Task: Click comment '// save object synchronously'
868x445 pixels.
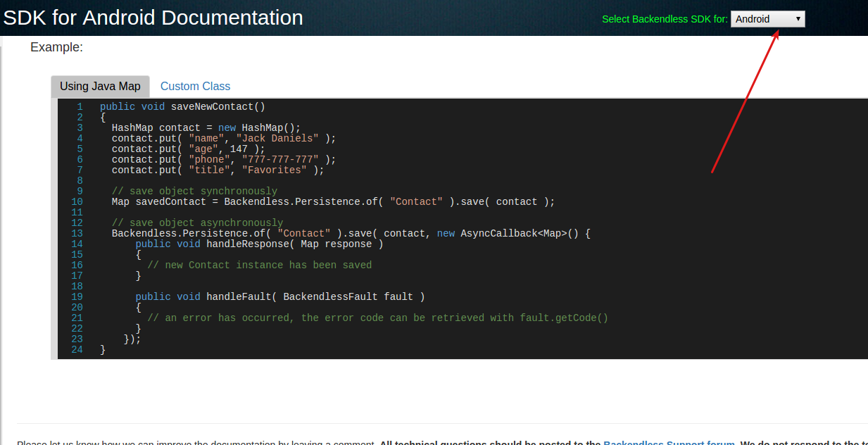Action: [x=194, y=191]
